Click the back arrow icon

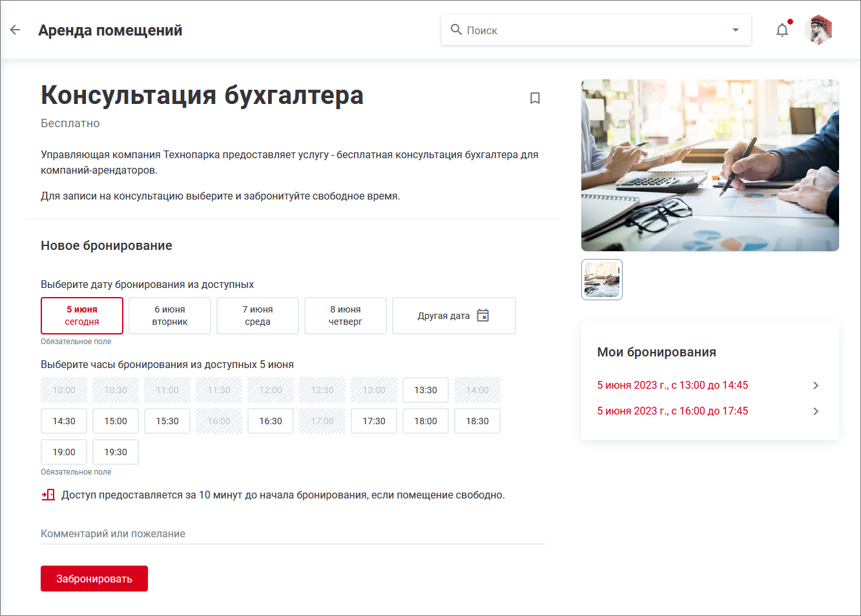pyautogui.click(x=16, y=30)
